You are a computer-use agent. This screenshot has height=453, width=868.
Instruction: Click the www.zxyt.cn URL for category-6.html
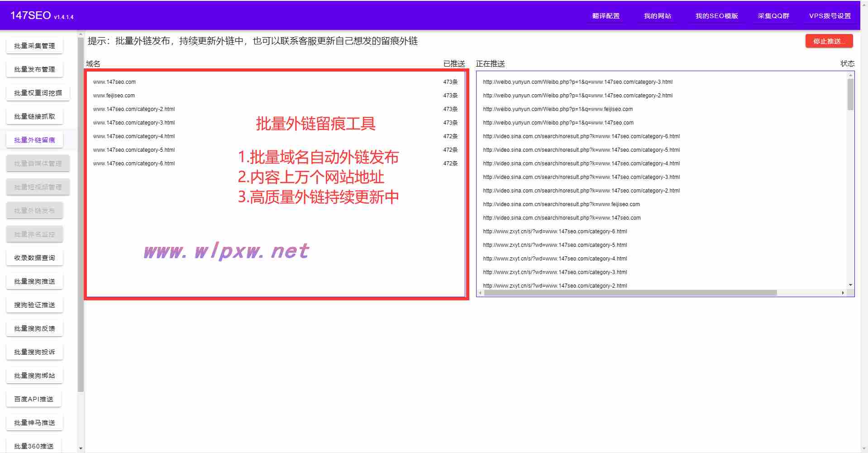coord(555,231)
